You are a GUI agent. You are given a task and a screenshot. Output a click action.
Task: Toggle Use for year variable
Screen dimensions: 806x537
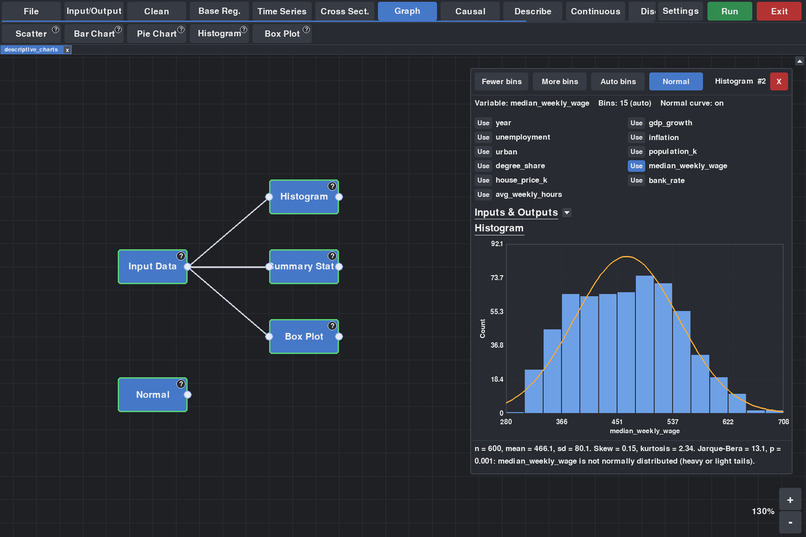(x=483, y=123)
